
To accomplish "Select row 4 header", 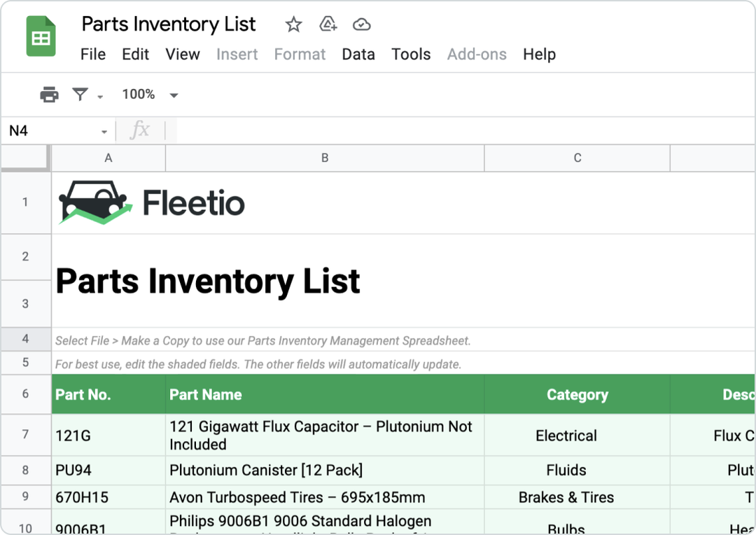I will pos(26,339).
